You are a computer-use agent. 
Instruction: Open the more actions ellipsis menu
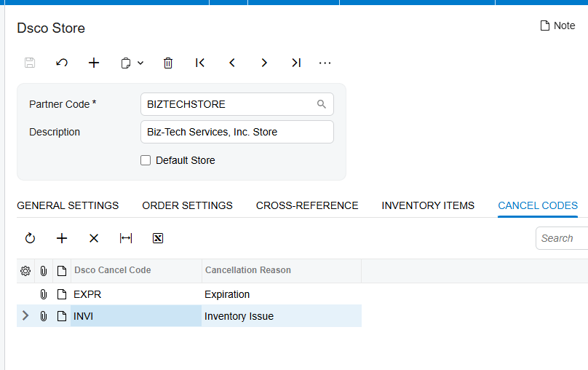[325, 63]
